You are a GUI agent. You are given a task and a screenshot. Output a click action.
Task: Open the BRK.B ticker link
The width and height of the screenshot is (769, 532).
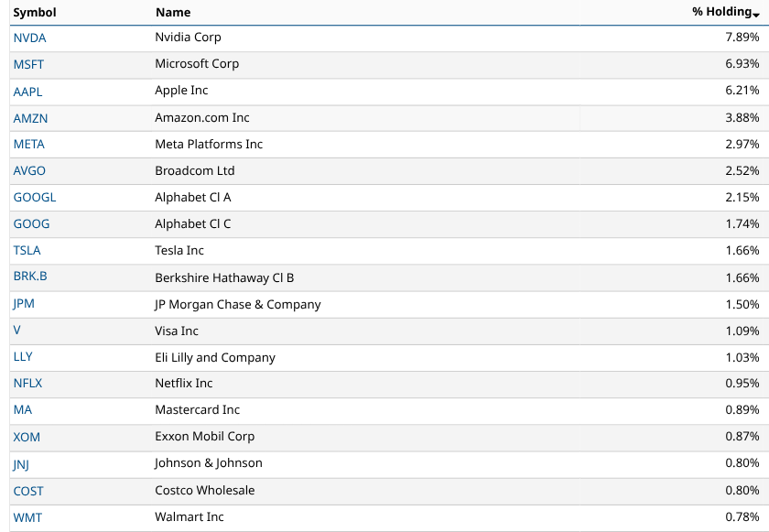click(30, 276)
